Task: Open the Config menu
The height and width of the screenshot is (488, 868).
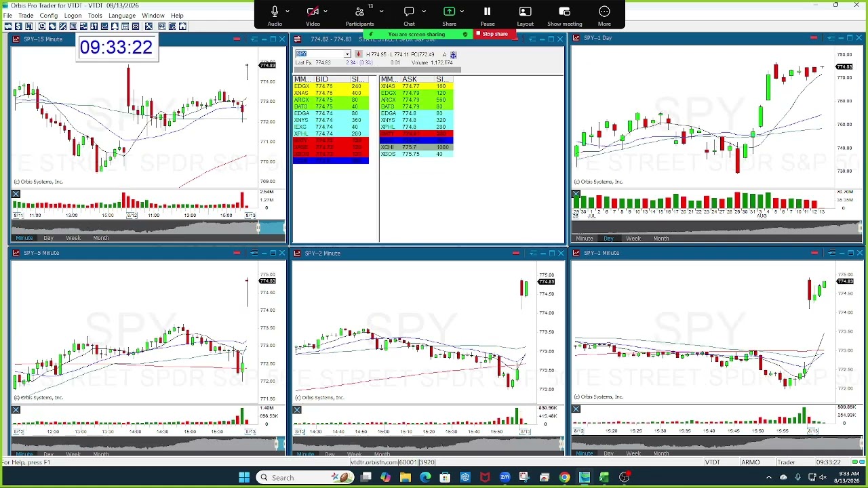Action: point(49,15)
